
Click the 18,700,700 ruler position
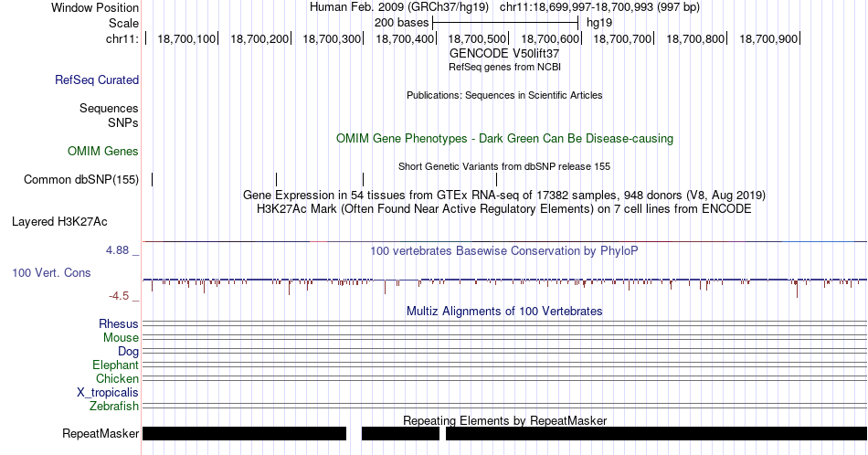pyautogui.click(x=623, y=38)
